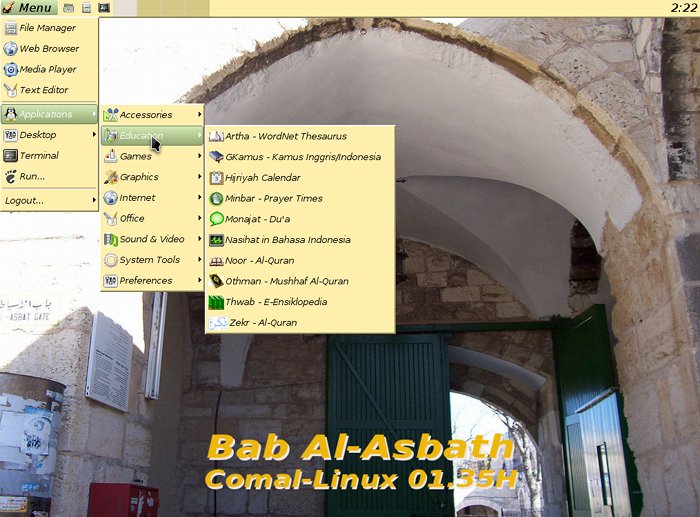Expand the Accessories submenu arrow
The height and width of the screenshot is (517, 700).
(199, 115)
